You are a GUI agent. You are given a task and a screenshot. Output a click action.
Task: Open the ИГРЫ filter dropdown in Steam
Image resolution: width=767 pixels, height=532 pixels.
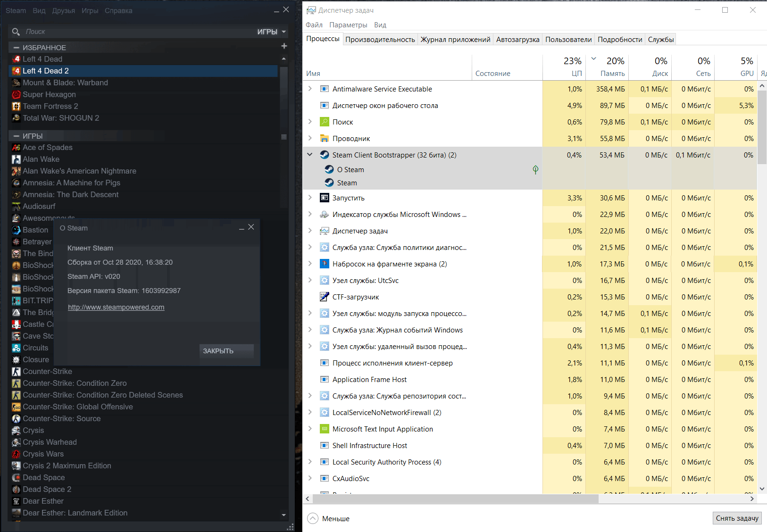coord(272,32)
